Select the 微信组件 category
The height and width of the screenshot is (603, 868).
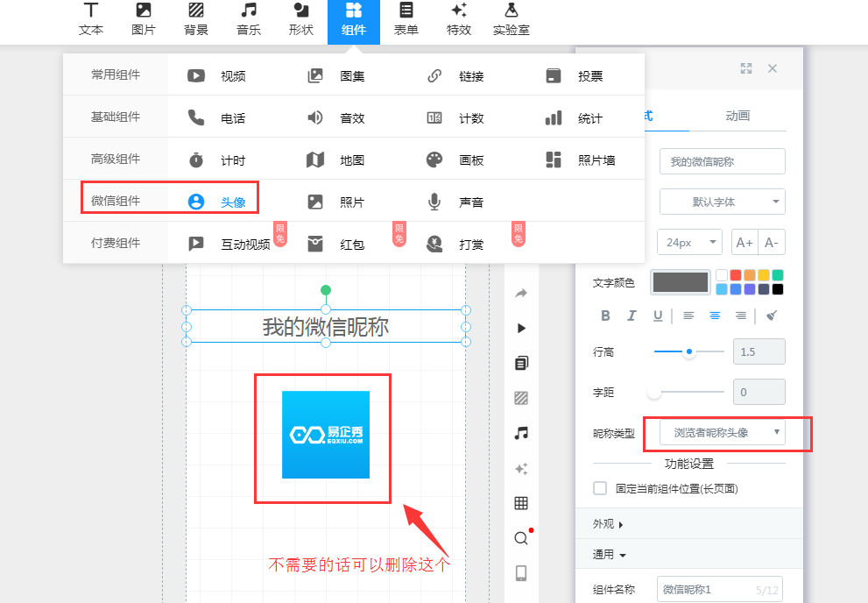click(x=116, y=201)
